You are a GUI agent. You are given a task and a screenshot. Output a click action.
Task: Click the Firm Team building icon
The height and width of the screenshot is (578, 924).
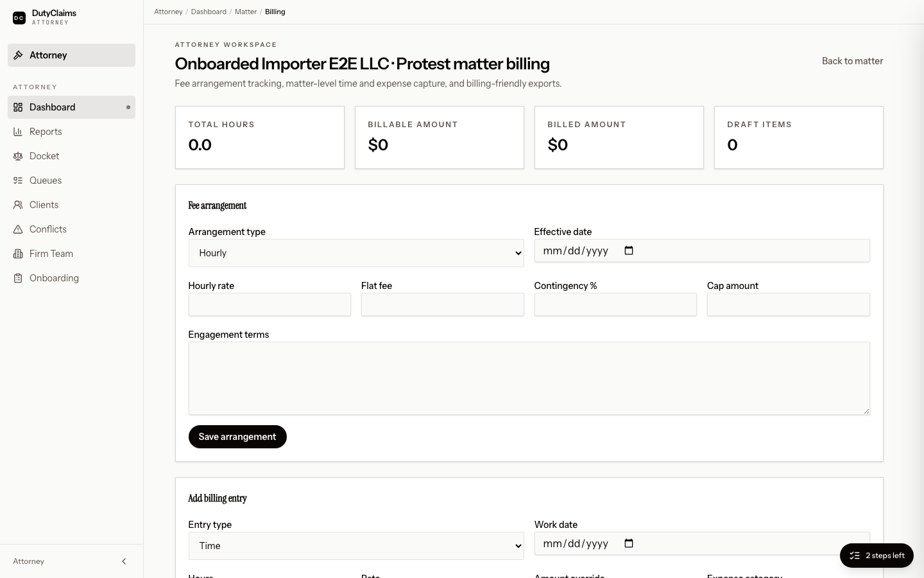coord(18,254)
